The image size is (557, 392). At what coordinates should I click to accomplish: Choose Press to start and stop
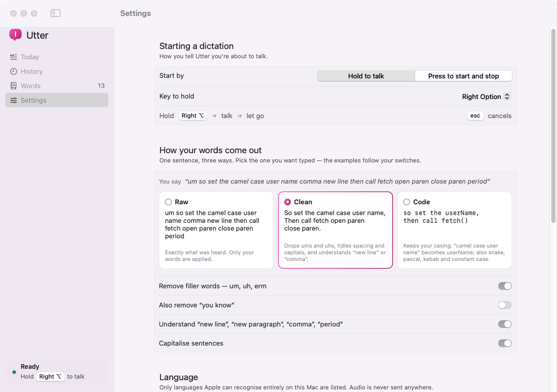click(x=463, y=76)
